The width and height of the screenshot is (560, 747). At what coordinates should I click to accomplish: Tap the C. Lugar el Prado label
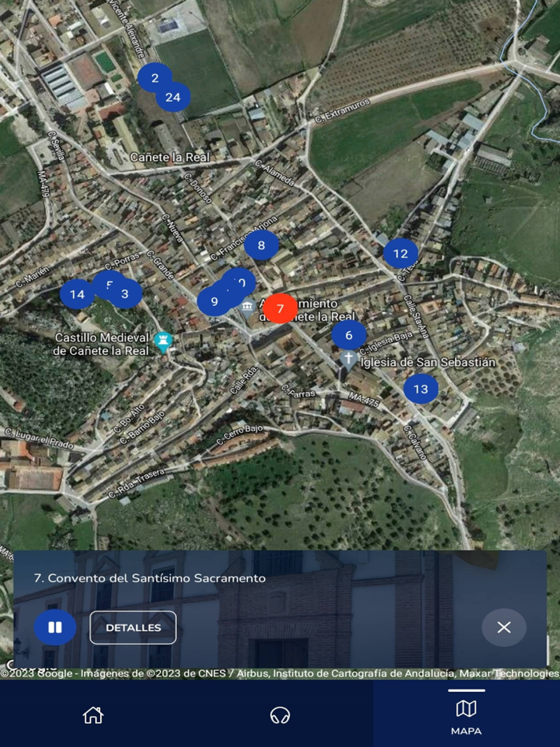(39, 438)
